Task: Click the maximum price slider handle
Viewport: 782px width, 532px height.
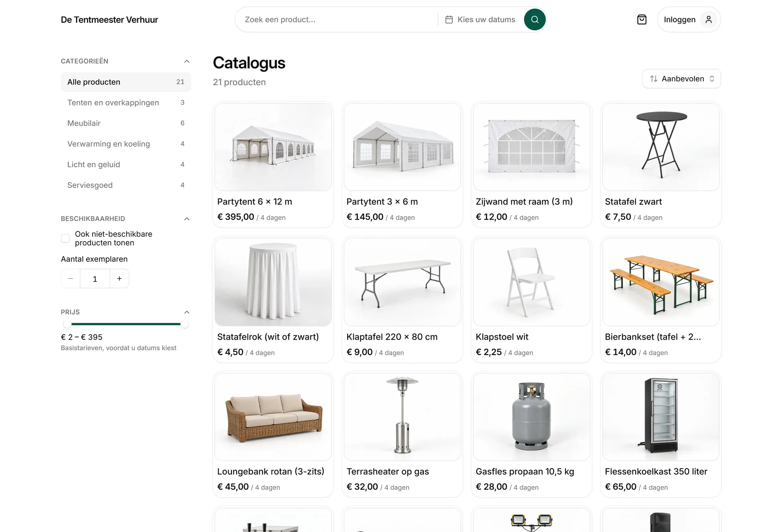Action: 185,324
